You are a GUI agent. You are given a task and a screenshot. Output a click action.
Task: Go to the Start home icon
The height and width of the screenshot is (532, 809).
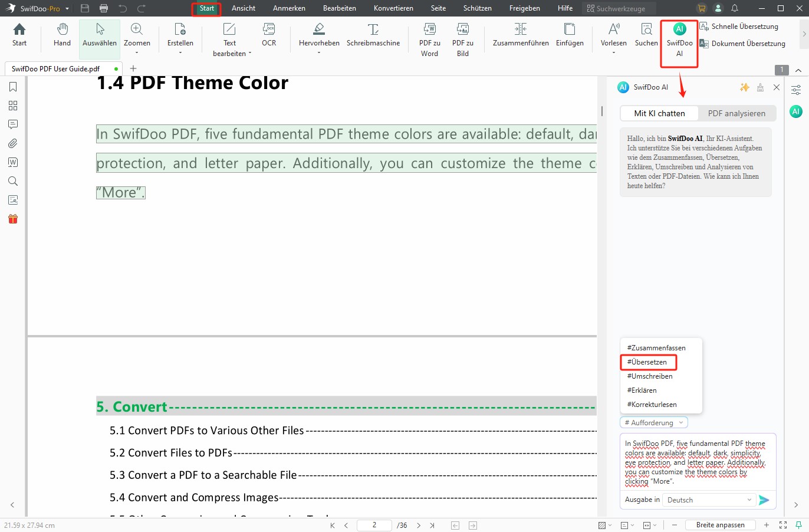[x=19, y=35]
